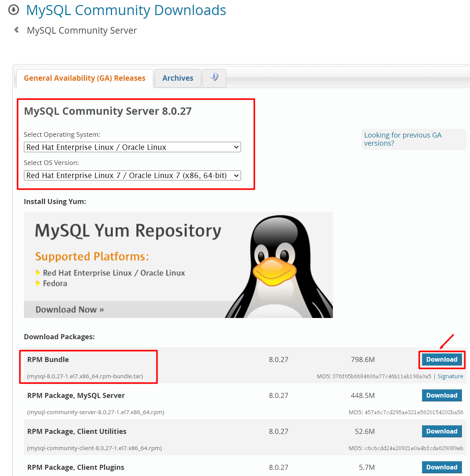Image resolution: width=470 pixels, height=476 pixels.
Task: Download RPM Package, MySQL Server
Action: [442, 395]
